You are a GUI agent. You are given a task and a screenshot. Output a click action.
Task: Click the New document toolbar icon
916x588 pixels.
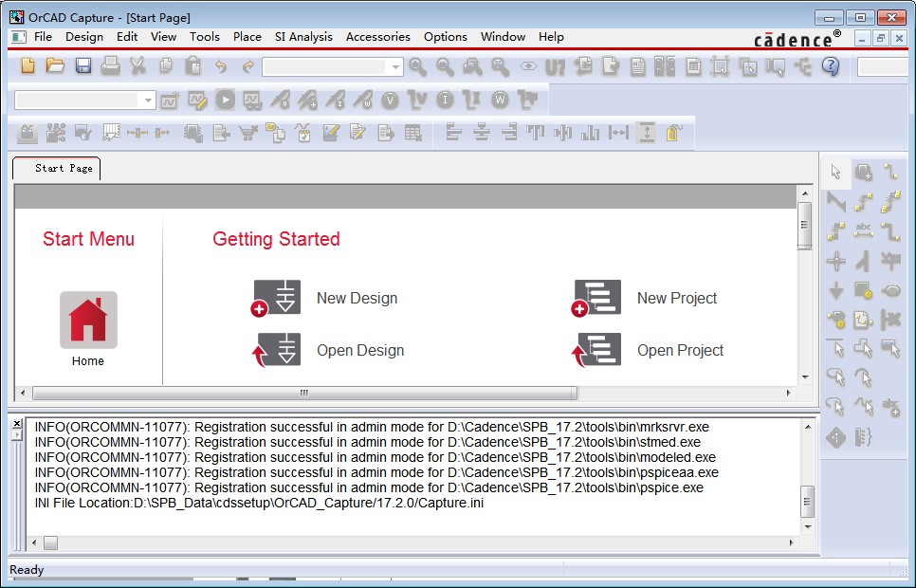[27, 66]
